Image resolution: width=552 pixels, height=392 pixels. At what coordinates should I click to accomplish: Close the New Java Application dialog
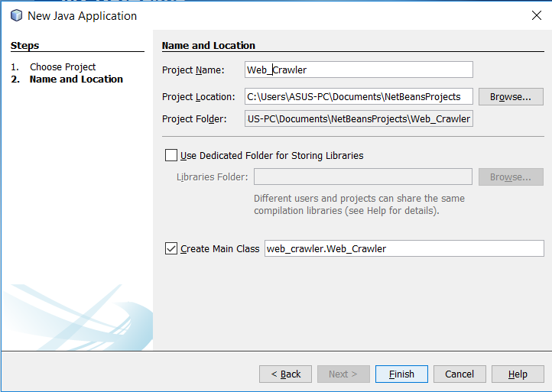(537, 15)
